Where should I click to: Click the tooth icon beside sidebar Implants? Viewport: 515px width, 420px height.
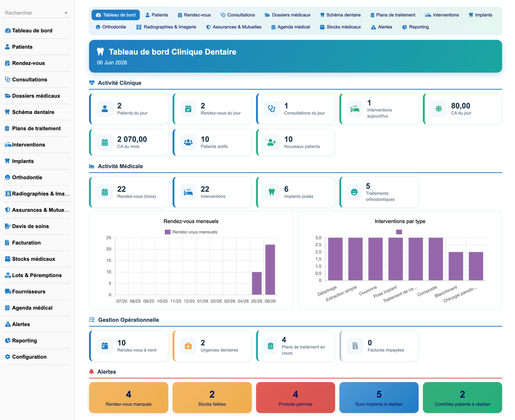(7, 161)
